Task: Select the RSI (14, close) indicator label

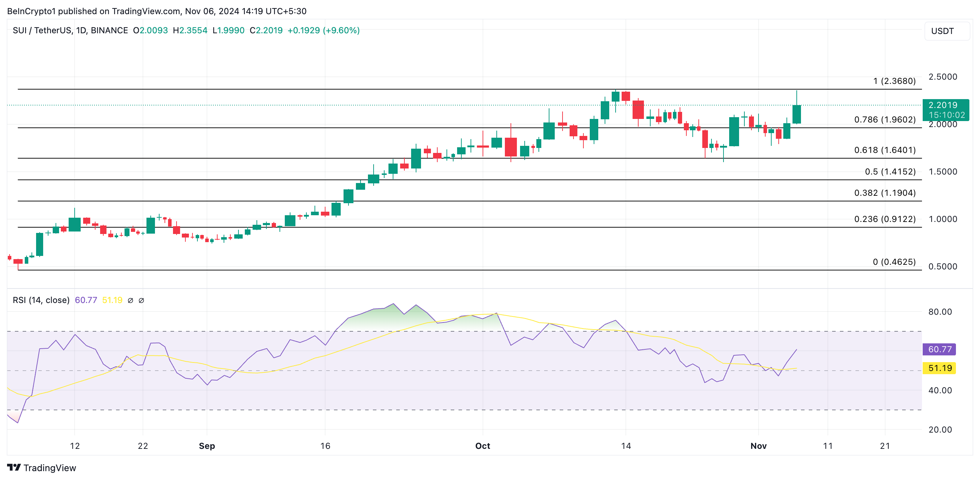Action: (x=41, y=300)
